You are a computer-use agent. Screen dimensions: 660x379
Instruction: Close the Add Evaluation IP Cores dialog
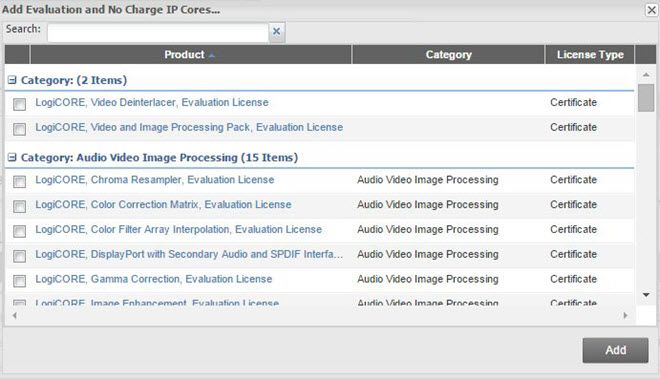click(652, 10)
